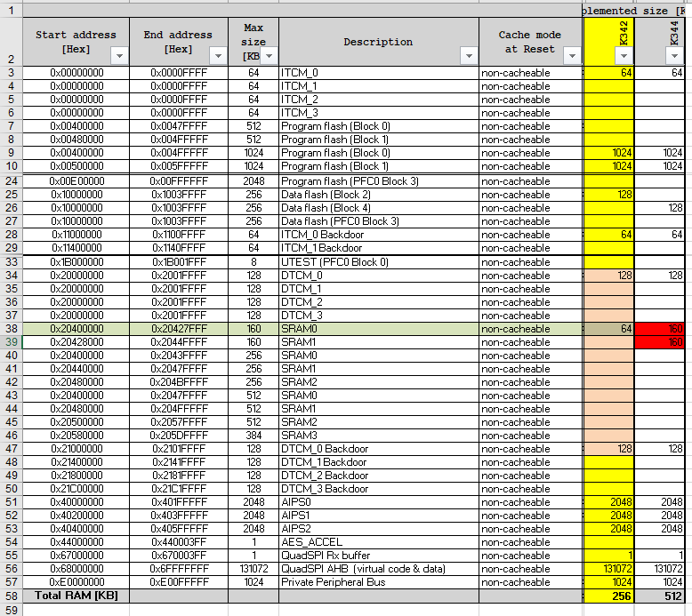Click start address 0x20428000 cell

(x=76, y=342)
